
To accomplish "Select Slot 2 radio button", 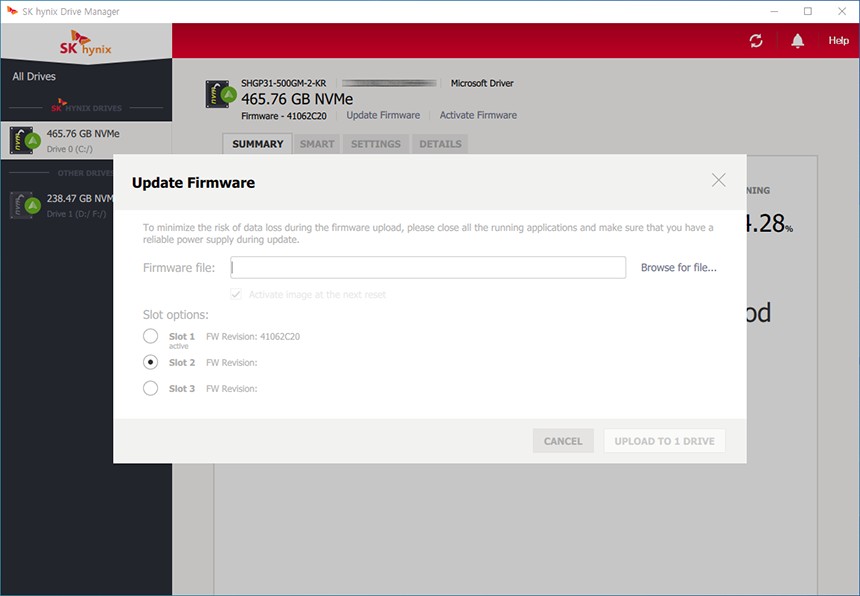I will [x=150, y=362].
